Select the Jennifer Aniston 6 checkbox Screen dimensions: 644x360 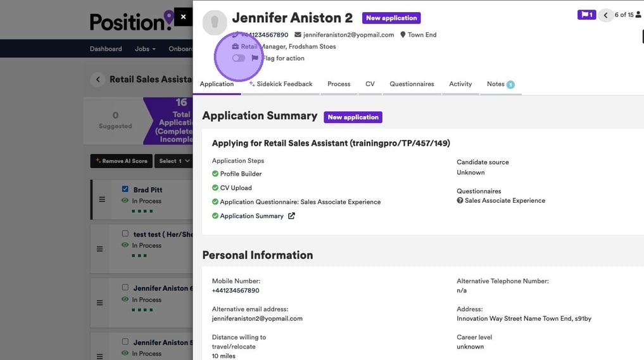[x=125, y=287]
